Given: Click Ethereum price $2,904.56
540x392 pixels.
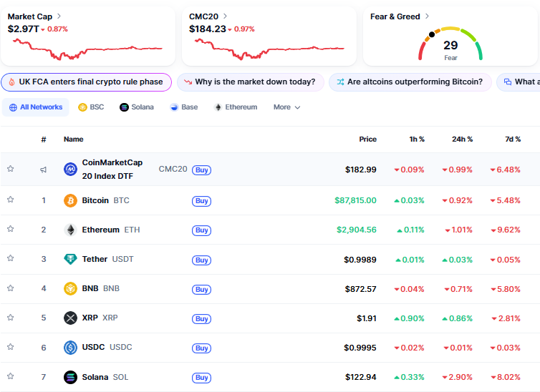Looking at the screenshot, I should tap(357, 230).
